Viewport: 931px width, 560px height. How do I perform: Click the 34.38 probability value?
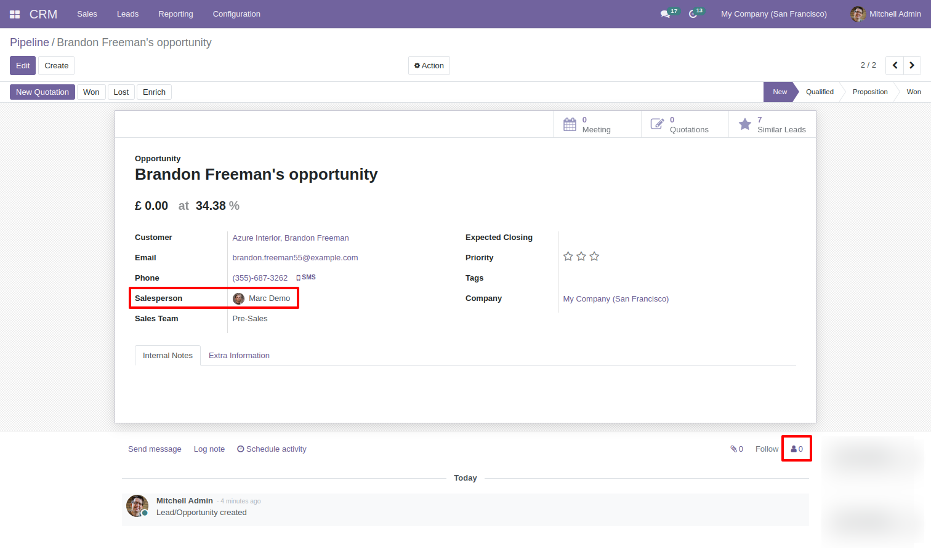[211, 206]
